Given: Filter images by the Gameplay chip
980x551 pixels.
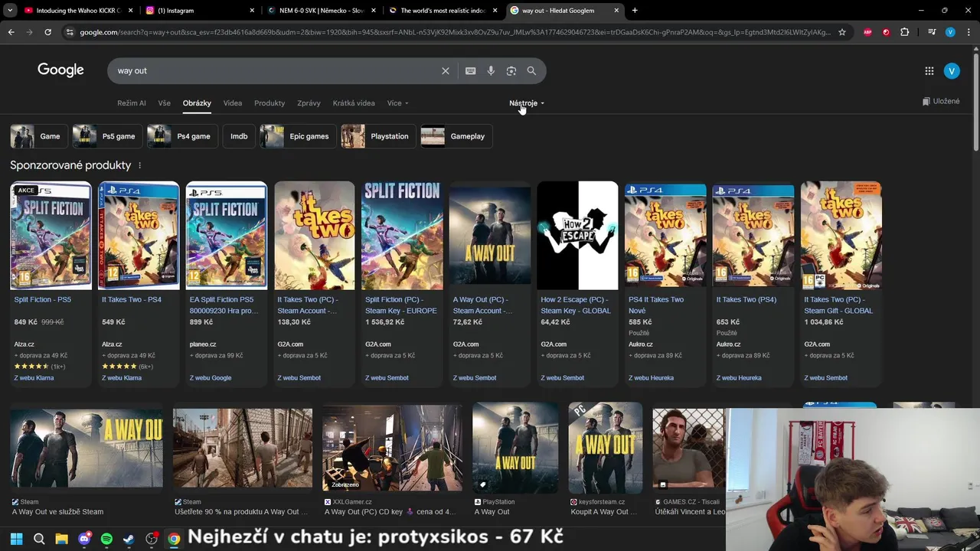Looking at the screenshot, I should click(x=456, y=136).
